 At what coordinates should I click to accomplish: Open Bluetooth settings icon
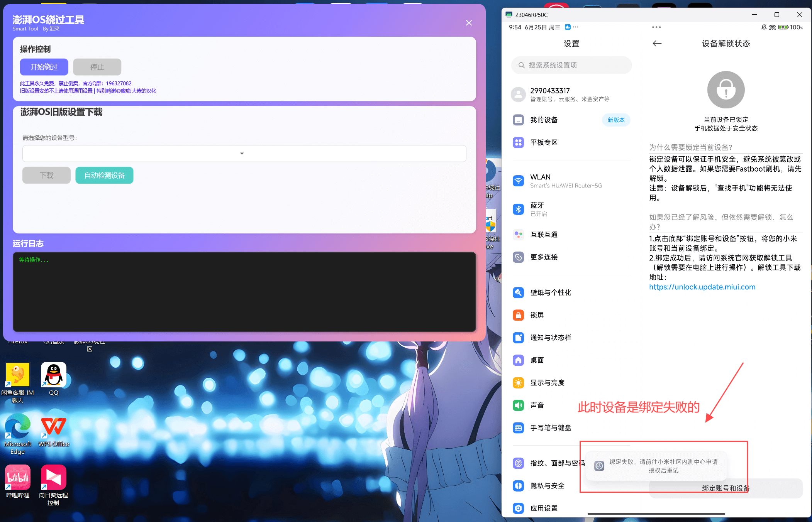pos(518,209)
